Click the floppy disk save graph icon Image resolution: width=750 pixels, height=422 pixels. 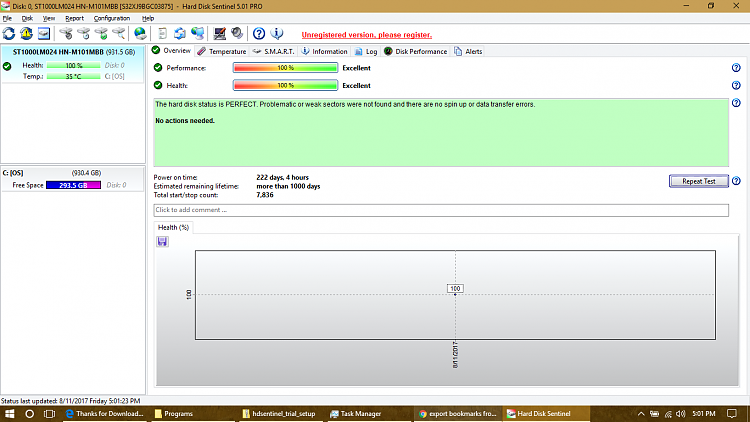coord(162,242)
